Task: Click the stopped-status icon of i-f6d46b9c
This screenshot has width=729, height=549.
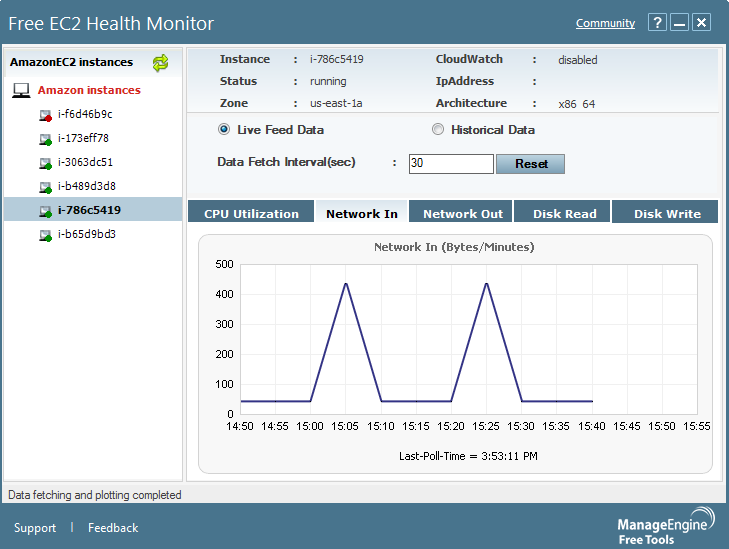Action: coord(45,115)
